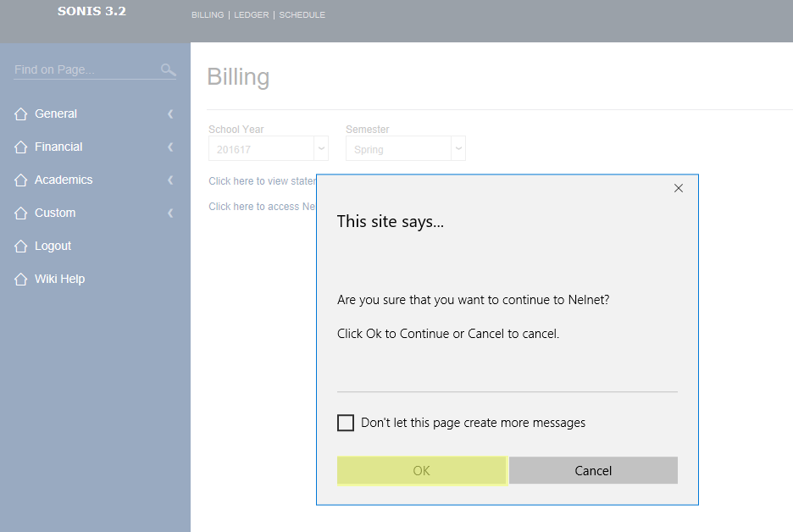Expand the Financial menu chevron
The height and width of the screenshot is (532, 793).
coord(170,147)
